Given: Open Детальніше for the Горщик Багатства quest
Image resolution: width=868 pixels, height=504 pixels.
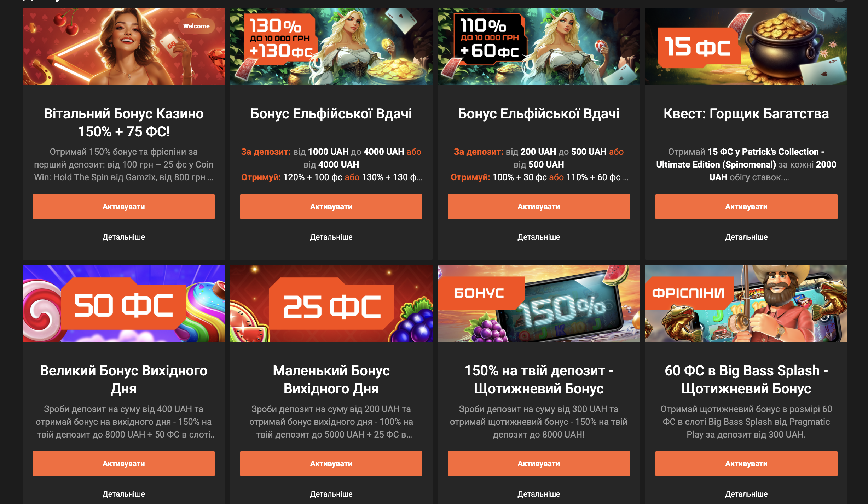Looking at the screenshot, I should point(746,237).
